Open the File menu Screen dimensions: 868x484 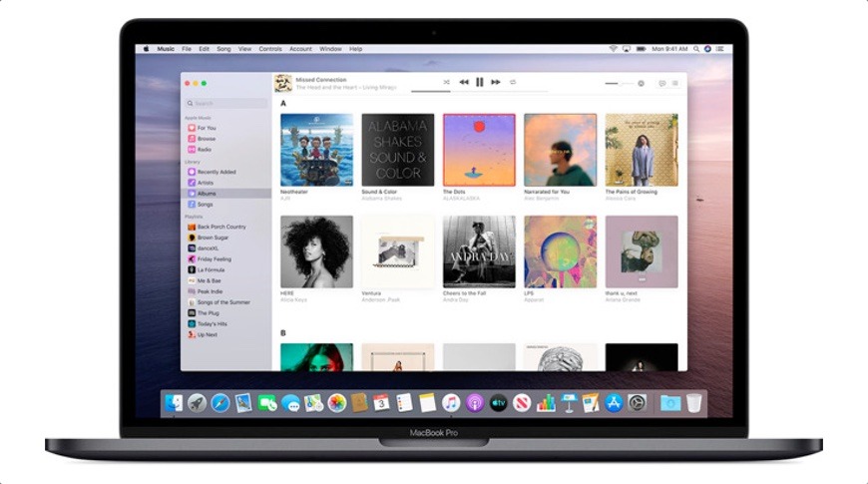187,49
